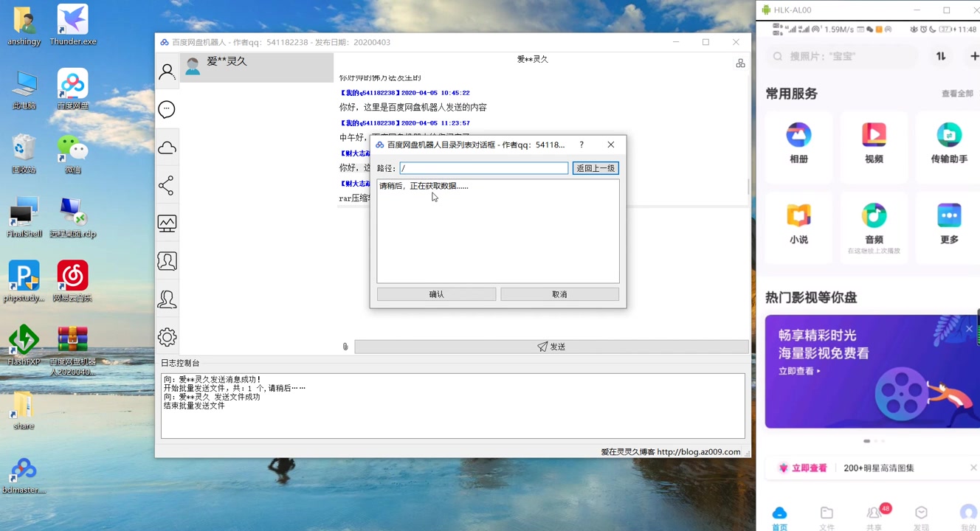This screenshot has width=980, height=531.
Task: Switch to 首页 tab in phone app
Action: click(x=779, y=518)
